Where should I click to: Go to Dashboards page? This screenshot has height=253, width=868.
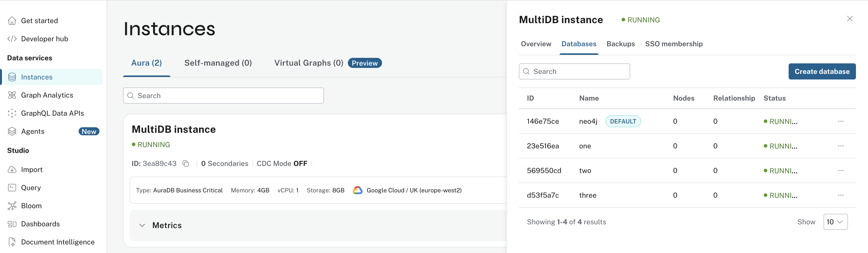click(40, 224)
